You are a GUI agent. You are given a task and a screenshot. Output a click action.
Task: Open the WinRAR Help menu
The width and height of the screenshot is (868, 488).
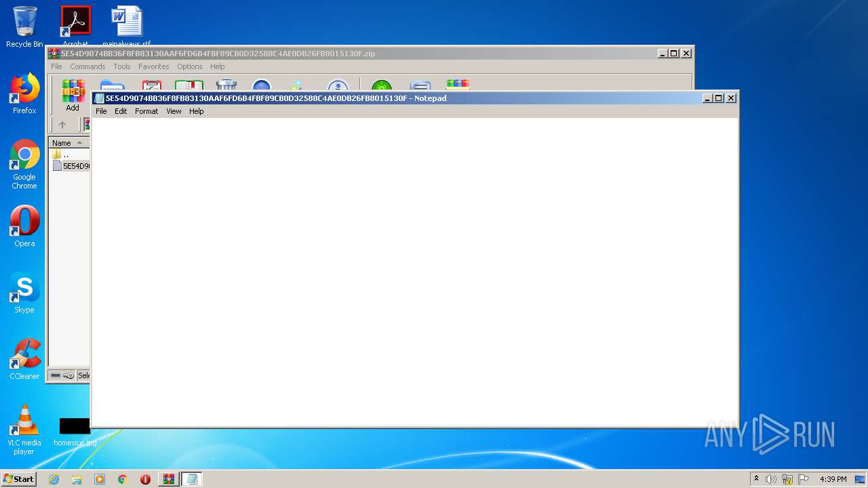click(x=217, y=66)
